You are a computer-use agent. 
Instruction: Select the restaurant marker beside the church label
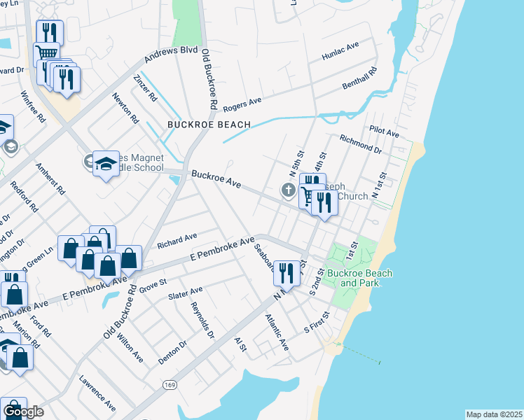324,202
